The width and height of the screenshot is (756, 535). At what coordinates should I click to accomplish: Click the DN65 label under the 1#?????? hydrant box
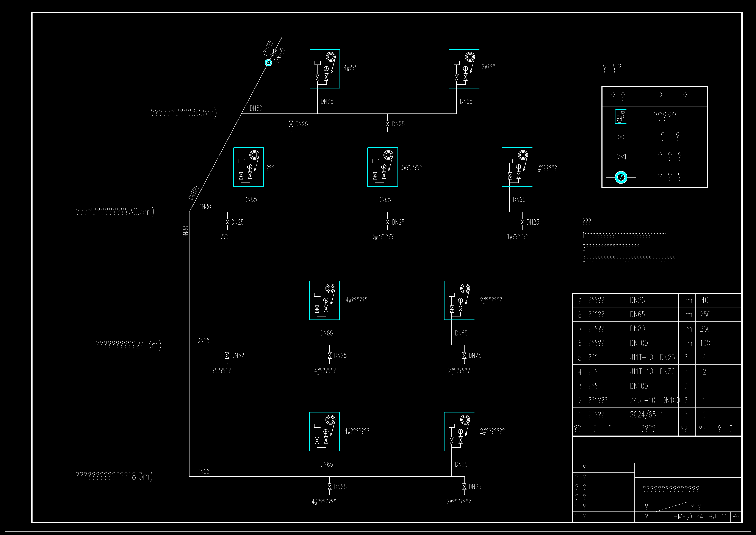click(x=519, y=200)
